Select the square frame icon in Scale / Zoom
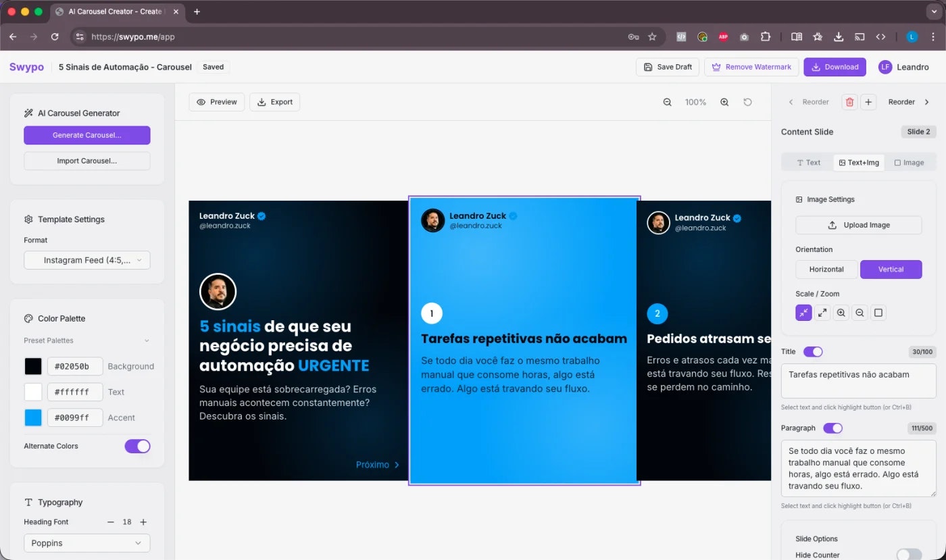The height and width of the screenshot is (560, 946). pyautogui.click(x=878, y=312)
